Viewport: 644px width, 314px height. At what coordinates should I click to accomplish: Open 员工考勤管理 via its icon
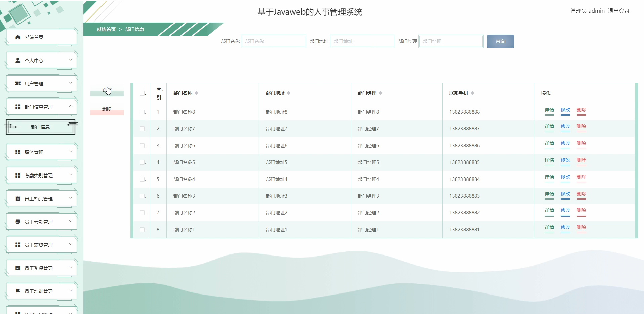click(17, 221)
